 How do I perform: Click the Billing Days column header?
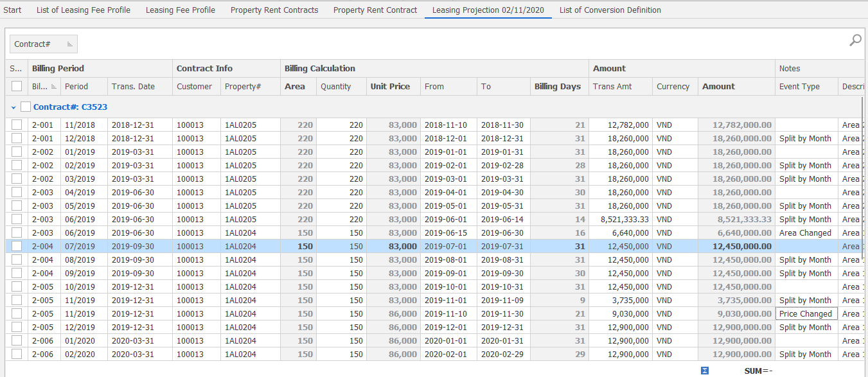557,87
